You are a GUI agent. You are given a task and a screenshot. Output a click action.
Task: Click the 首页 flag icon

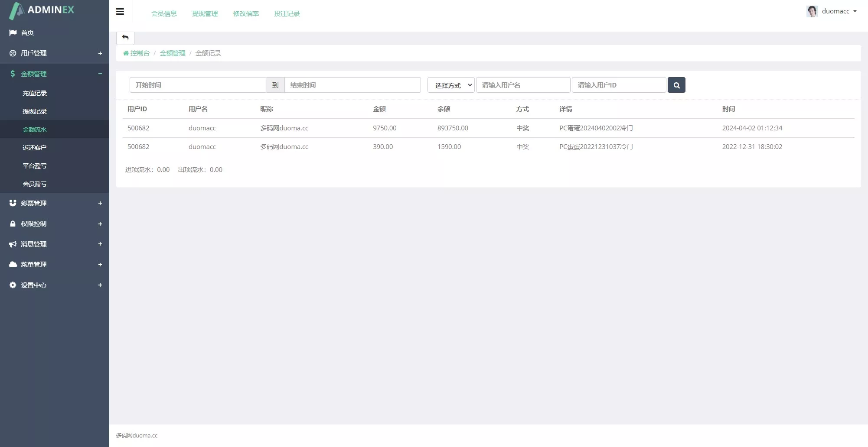[x=13, y=32]
